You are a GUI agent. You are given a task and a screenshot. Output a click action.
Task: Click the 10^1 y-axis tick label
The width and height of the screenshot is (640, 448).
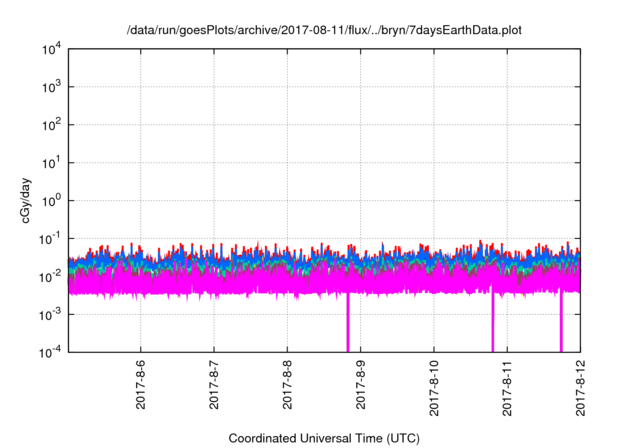[x=51, y=163]
